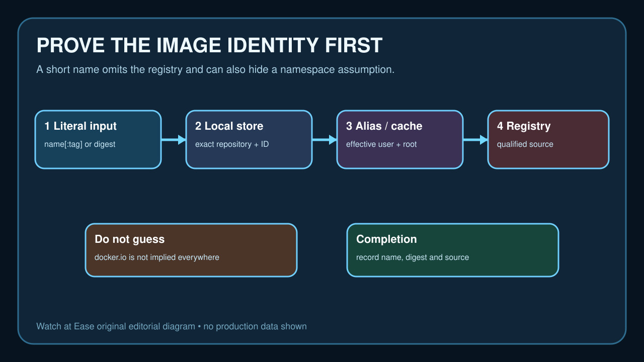Select the text "name[:tag] or digest"
This screenshot has height=362, width=644.
[79, 144]
